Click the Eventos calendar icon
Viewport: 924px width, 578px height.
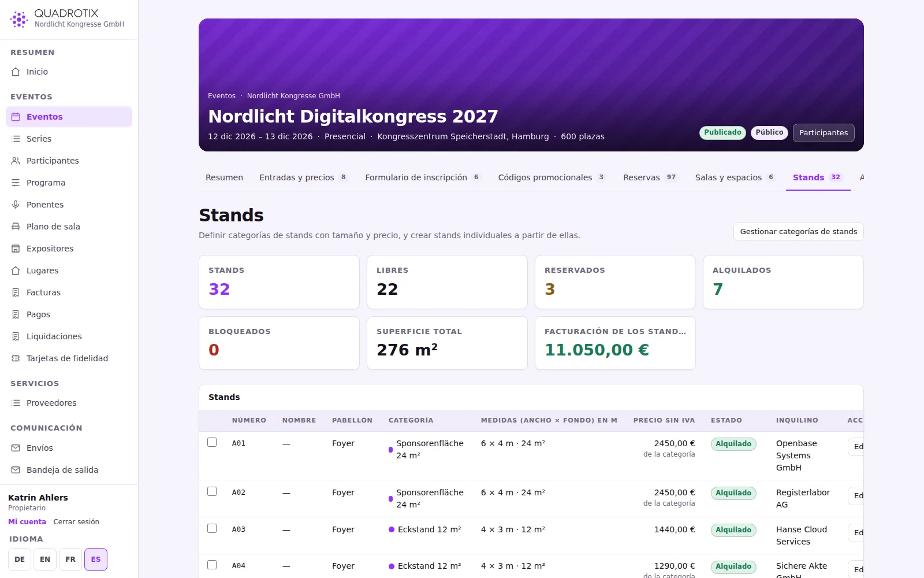coord(16,117)
